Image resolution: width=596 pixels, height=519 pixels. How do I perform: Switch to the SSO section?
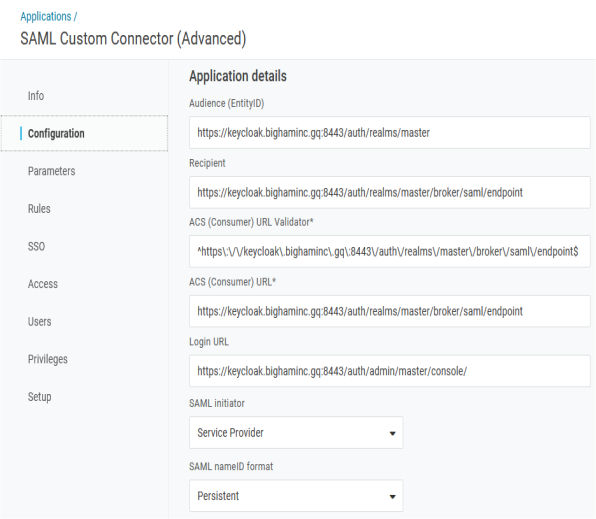pyautogui.click(x=36, y=246)
